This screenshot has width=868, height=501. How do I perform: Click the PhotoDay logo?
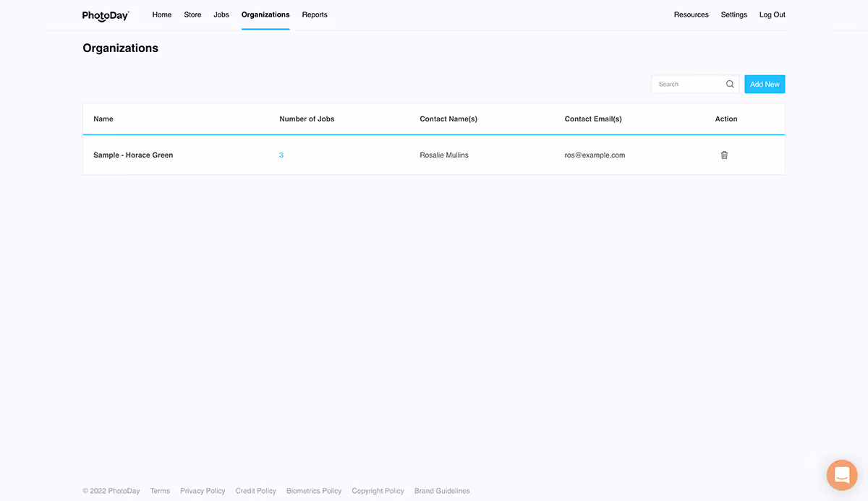pyautogui.click(x=106, y=15)
